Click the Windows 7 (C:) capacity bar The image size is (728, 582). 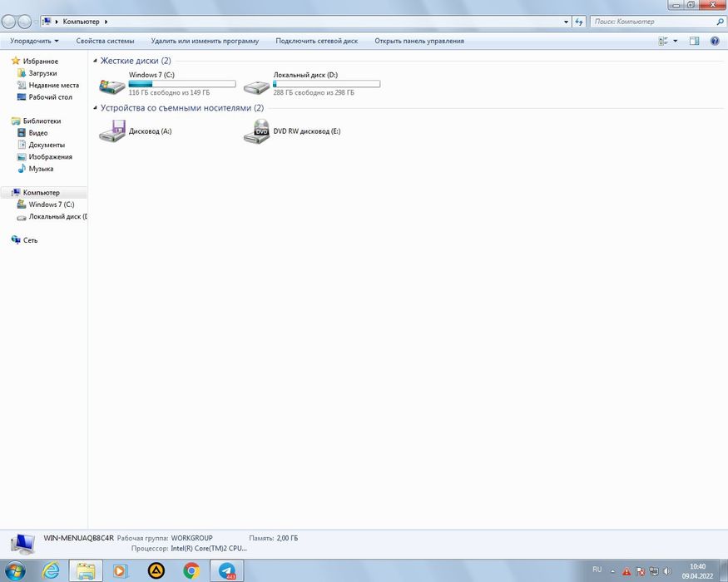[182, 84]
